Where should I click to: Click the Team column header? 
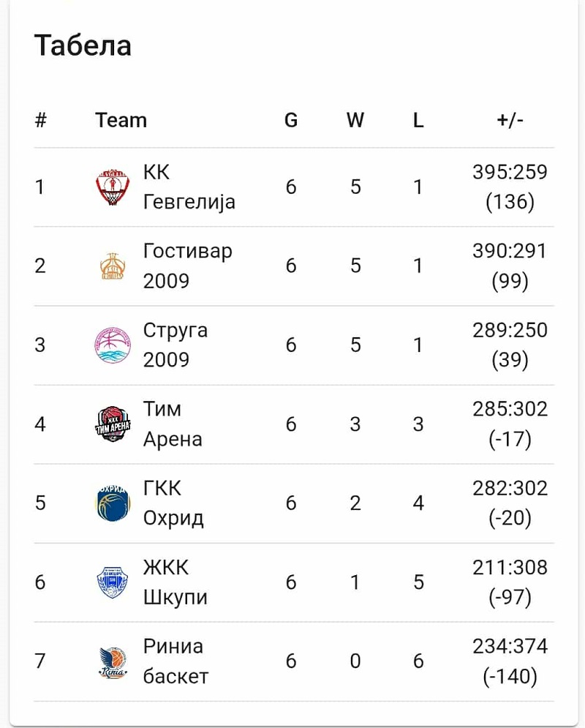(x=121, y=120)
